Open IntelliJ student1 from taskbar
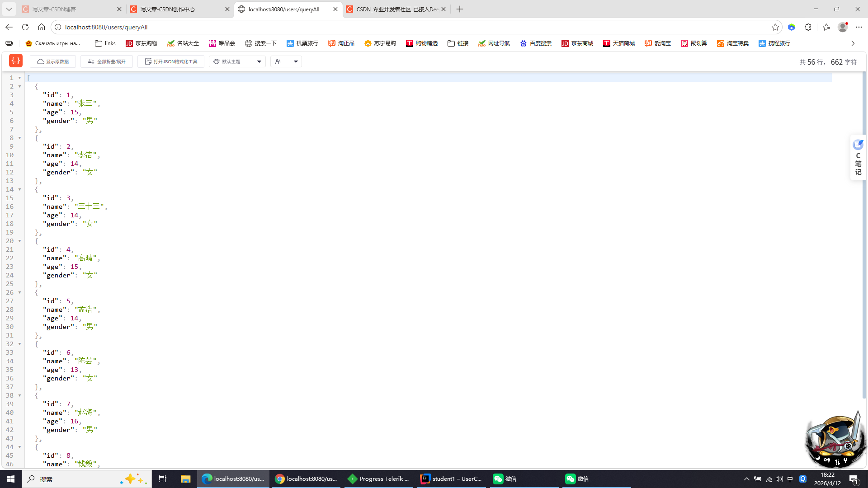 [451, 479]
